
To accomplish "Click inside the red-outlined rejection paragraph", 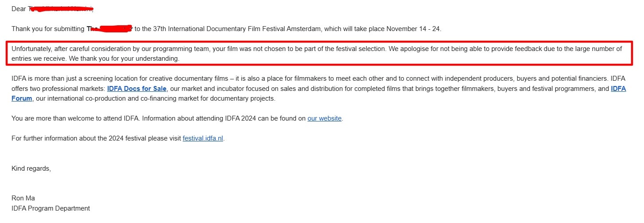I will [319, 53].
